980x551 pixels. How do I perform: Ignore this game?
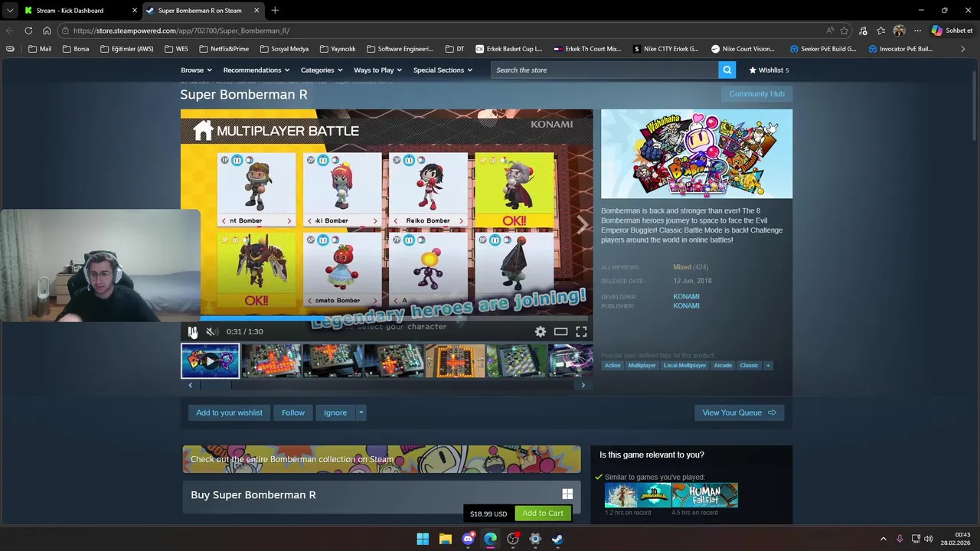pos(335,412)
